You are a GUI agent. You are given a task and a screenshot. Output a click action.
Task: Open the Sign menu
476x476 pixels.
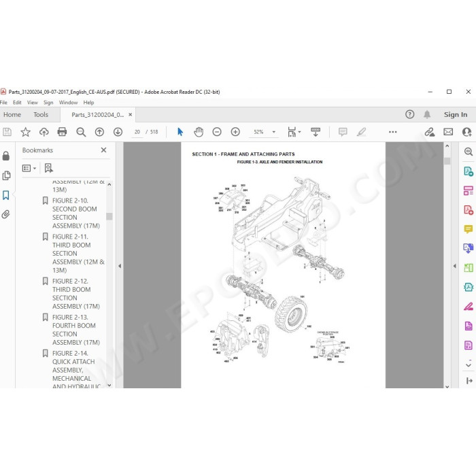pyautogui.click(x=48, y=103)
